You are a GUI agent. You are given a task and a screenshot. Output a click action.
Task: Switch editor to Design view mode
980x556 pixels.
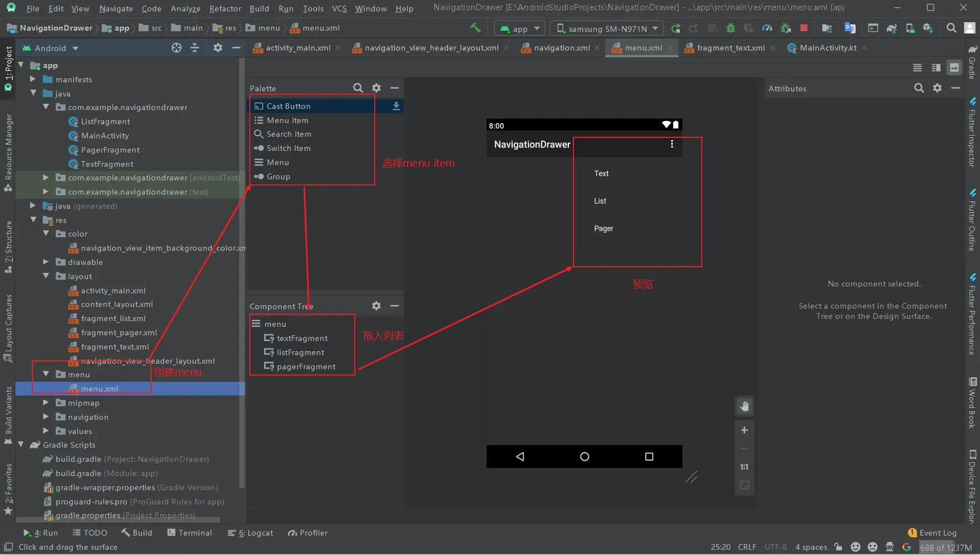point(954,68)
